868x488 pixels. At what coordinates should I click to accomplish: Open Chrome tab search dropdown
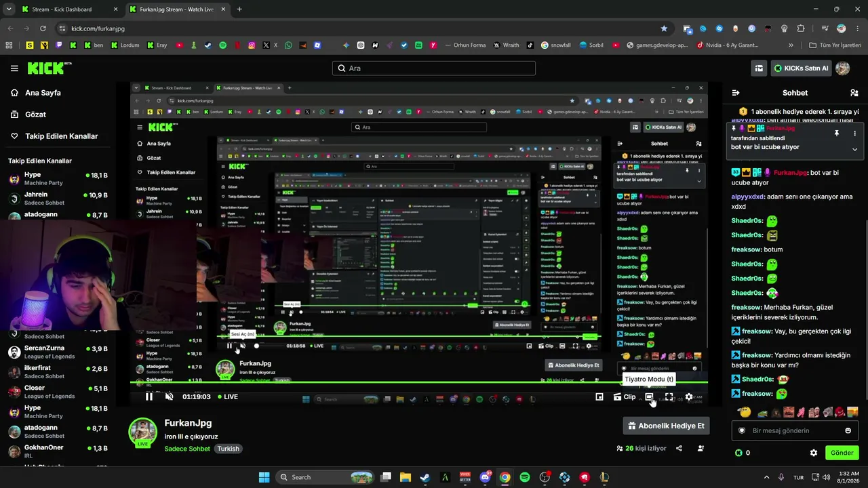tap(7, 9)
